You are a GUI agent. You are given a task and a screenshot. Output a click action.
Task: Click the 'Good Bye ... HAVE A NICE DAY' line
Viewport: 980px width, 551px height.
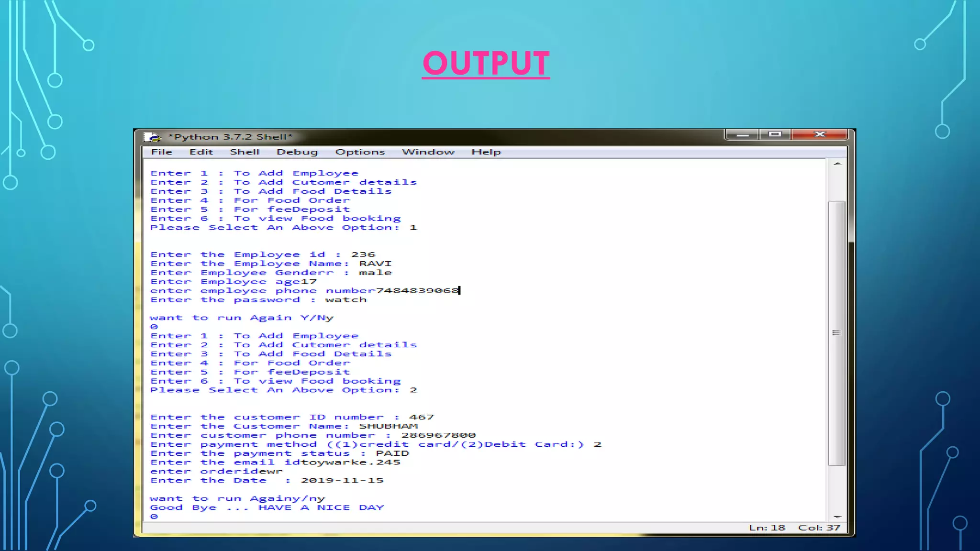click(x=267, y=507)
